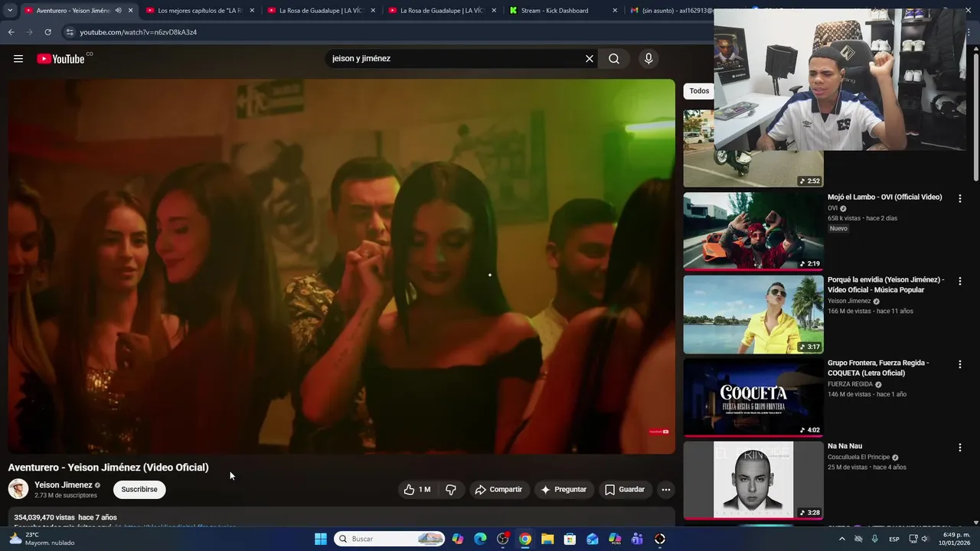Mute the Aventurero tab audio icon
980x551 pixels.
coord(118,11)
